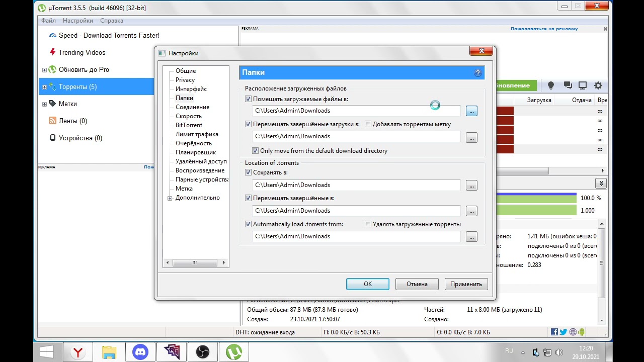This screenshot has height=362, width=644.
Task: Open Windows Start button
Action: [x=47, y=352]
